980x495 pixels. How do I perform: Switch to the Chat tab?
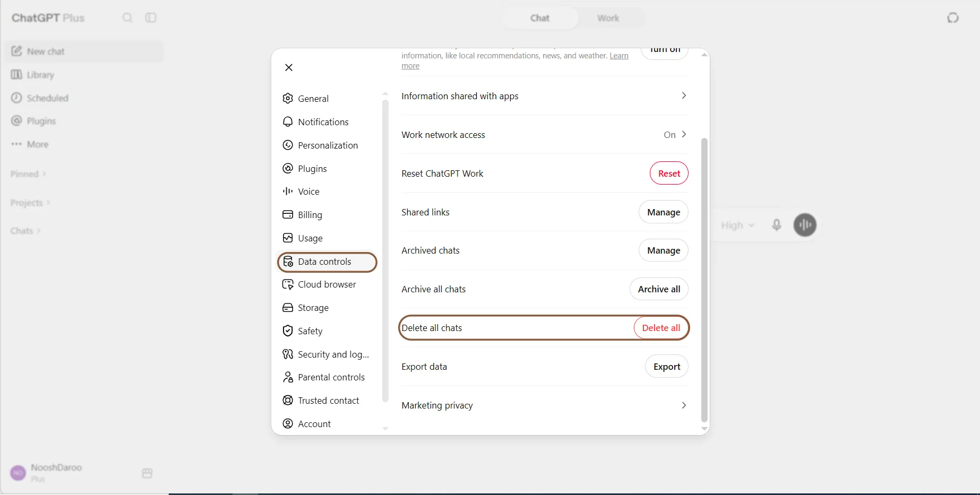pos(540,18)
